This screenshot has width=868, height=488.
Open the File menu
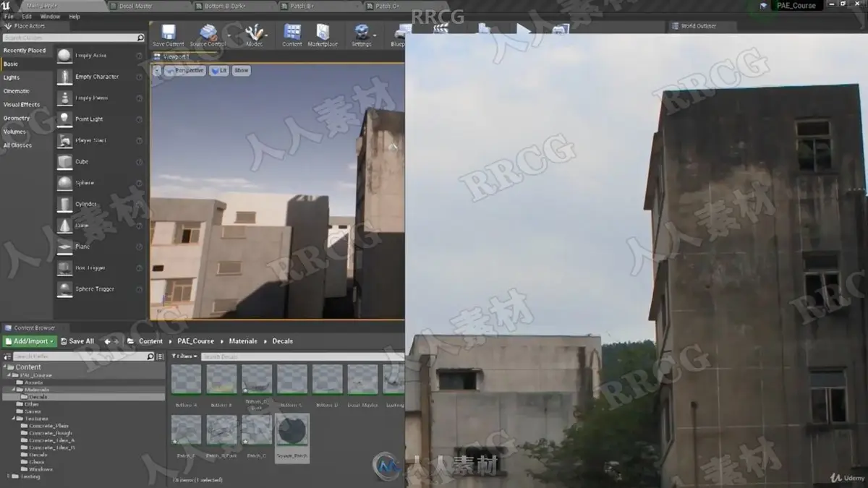pyautogui.click(x=9, y=16)
